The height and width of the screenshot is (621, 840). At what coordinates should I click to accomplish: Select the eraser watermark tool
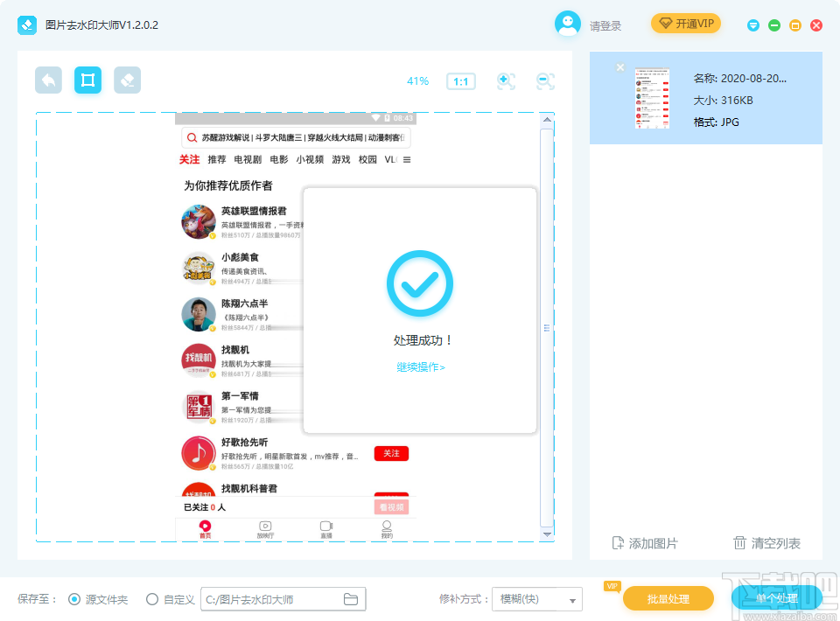point(127,79)
